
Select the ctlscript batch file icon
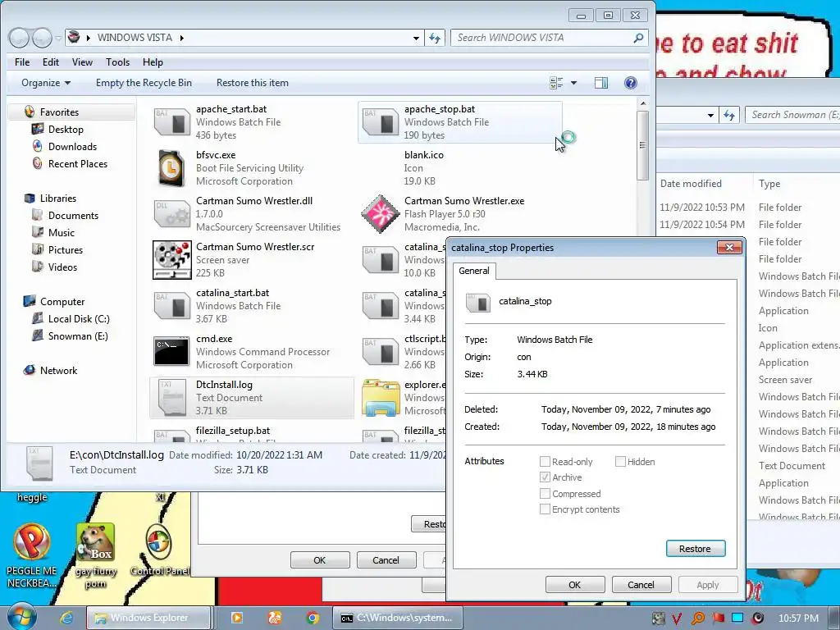pyautogui.click(x=381, y=351)
